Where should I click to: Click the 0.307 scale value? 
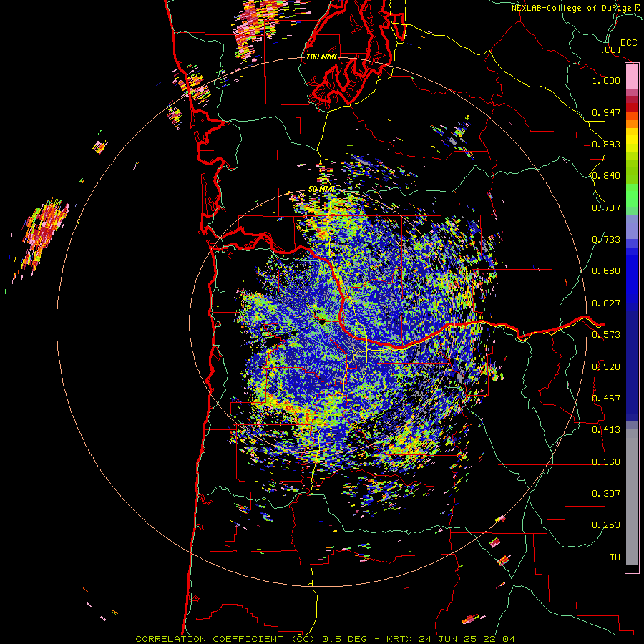click(606, 494)
